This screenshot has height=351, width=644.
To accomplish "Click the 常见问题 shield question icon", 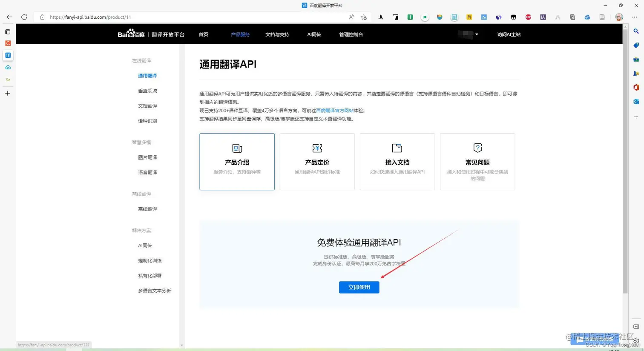I will [477, 148].
